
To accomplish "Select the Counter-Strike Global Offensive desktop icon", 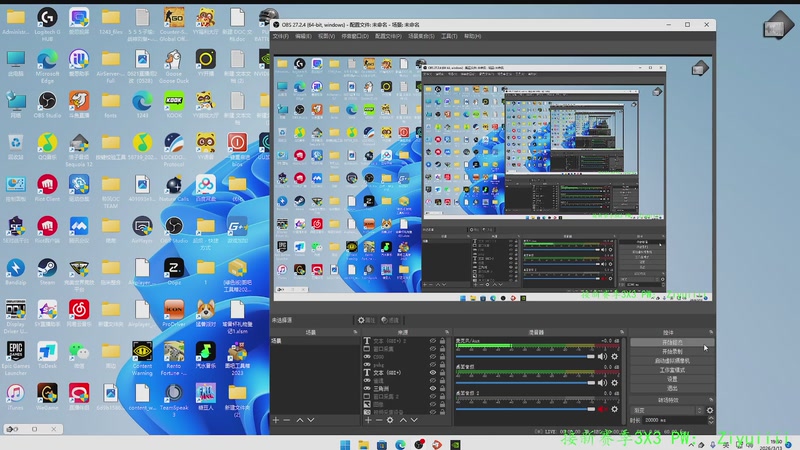I will click(x=173, y=23).
